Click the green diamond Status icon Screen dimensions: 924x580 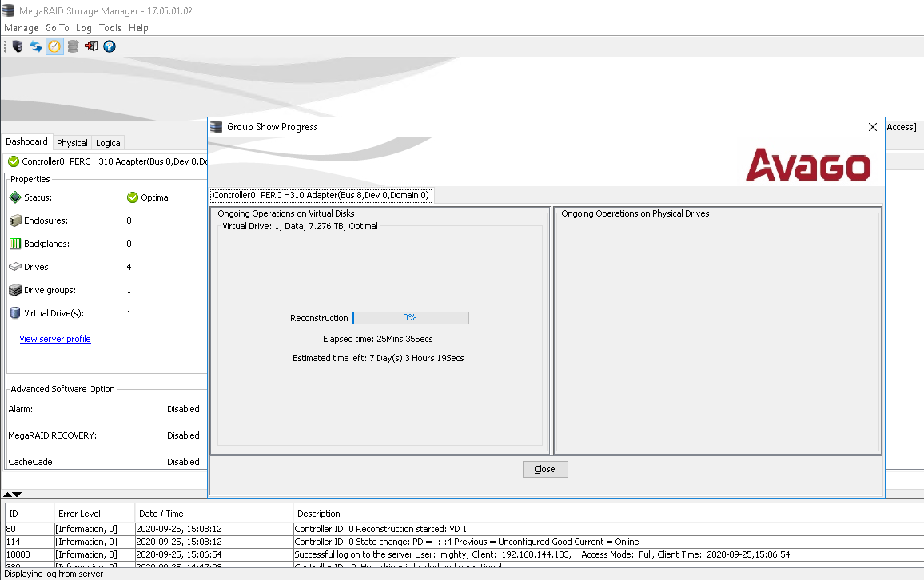(15, 197)
